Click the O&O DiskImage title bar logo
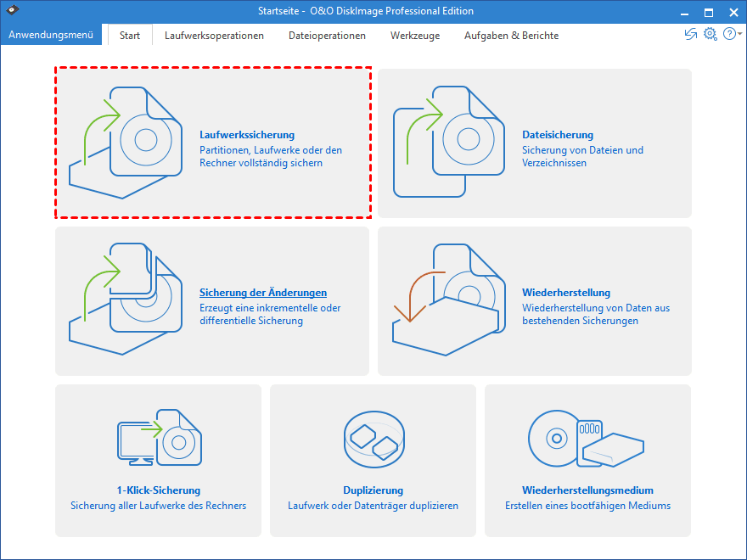The width and height of the screenshot is (747, 560). tap(13, 10)
